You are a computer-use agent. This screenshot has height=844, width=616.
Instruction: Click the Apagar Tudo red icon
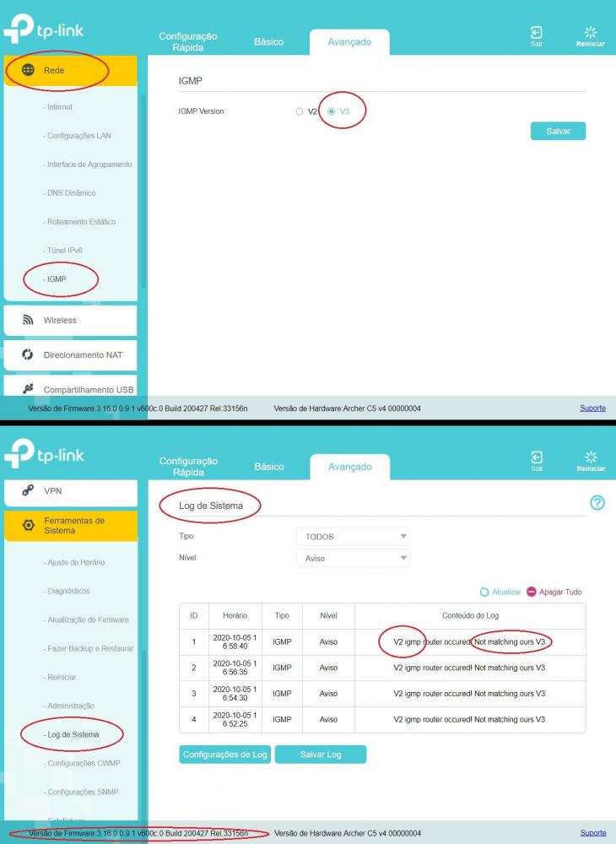(532, 592)
